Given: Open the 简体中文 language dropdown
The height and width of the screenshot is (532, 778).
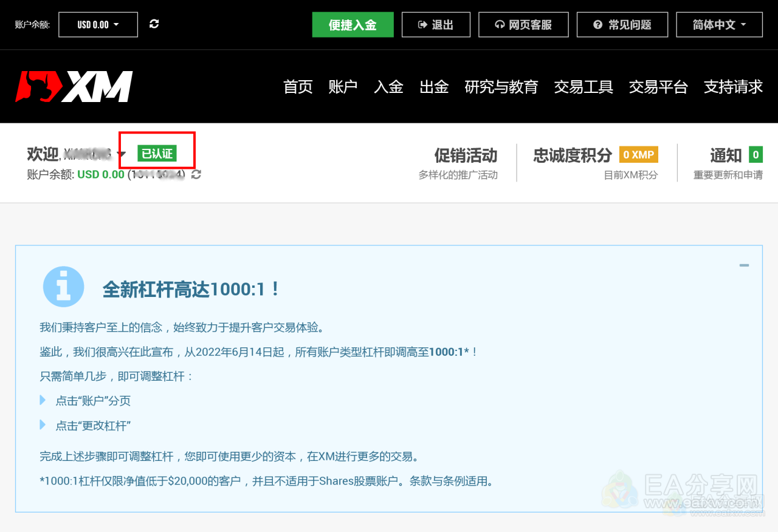Looking at the screenshot, I should pyautogui.click(x=719, y=25).
